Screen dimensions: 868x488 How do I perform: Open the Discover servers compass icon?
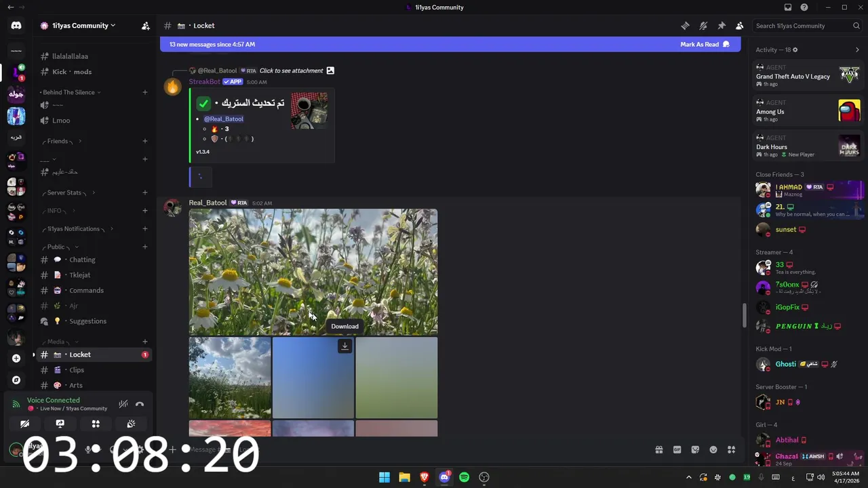[16, 380]
